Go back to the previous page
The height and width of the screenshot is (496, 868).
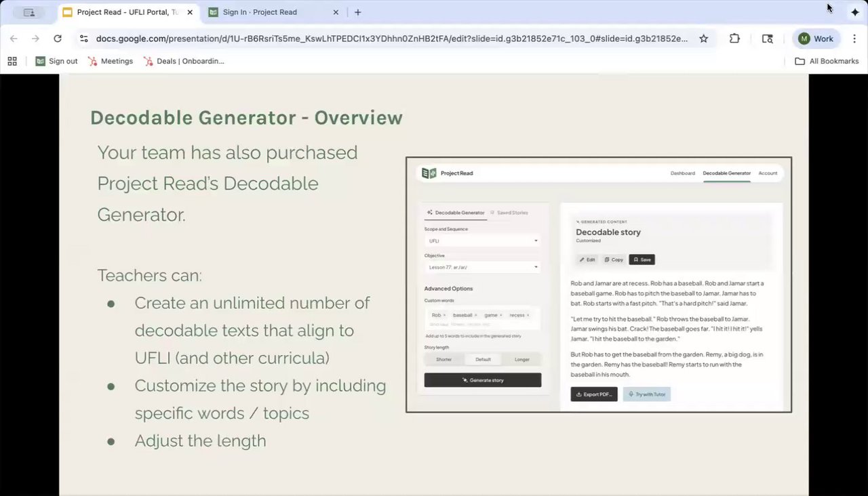(14, 39)
